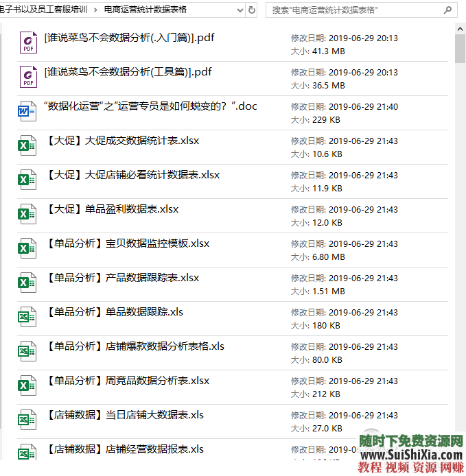Select the PDF icon of 工具篇 file
Viewport: 466px width, 476px height.
[x=28, y=78]
